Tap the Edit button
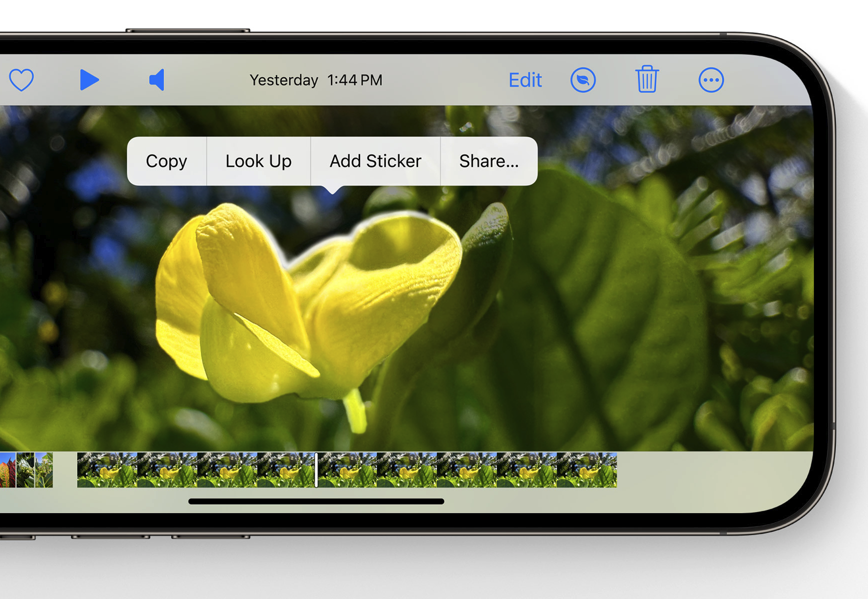Viewport: 868px width, 599px height. pyautogui.click(x=524, y=80)
